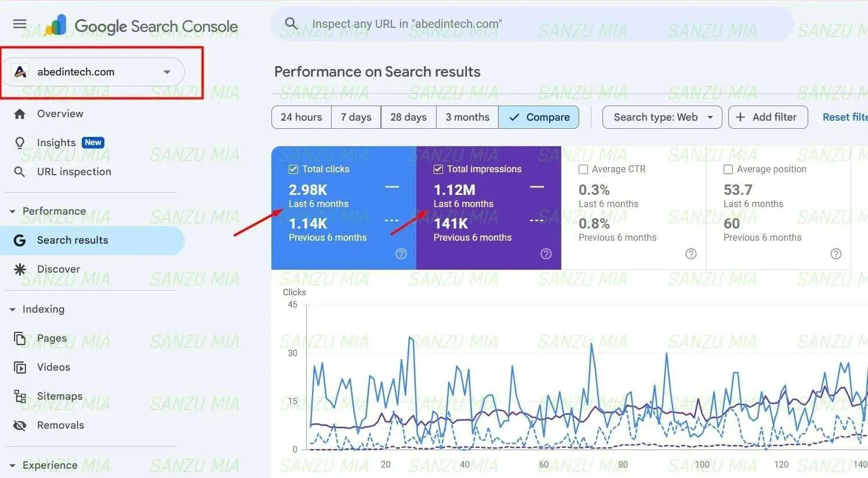Image resolution: width=868 pixels, height=478 pixels.
Task: Enable the Average CTR checkbox
Action: 583,169
